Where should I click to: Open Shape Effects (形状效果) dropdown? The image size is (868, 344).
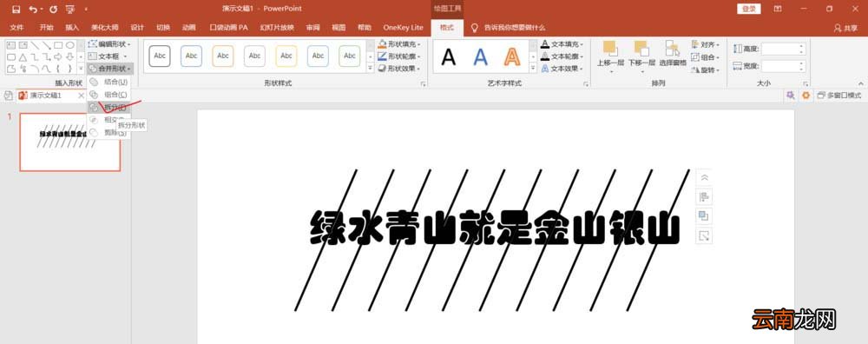tap(399, 69)
